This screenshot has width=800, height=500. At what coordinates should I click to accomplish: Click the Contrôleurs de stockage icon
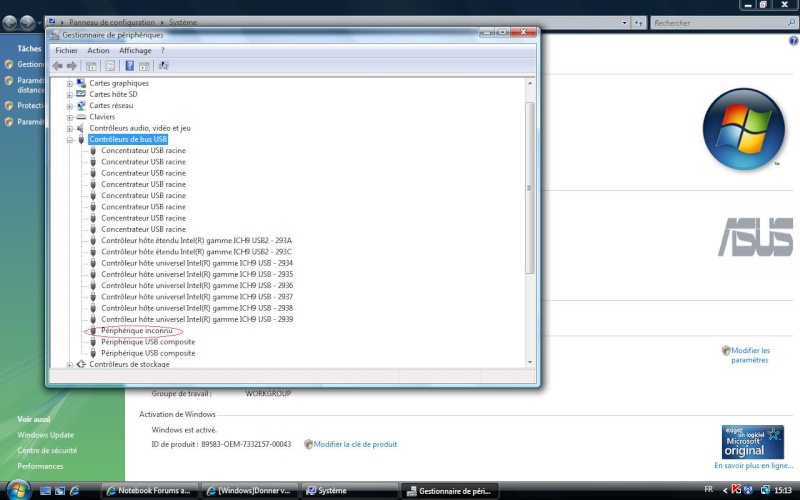[81, 364]
